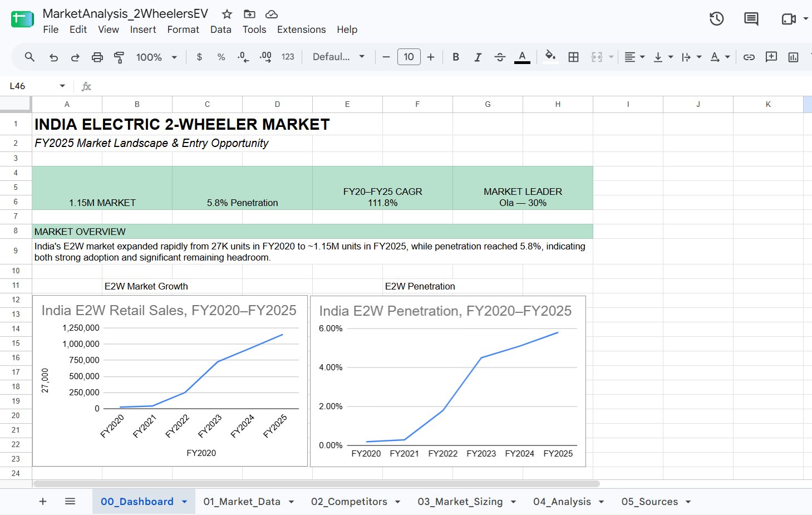812x515 pixels.
Task: Show all comments panel
Action: click(x=751, y=19)
